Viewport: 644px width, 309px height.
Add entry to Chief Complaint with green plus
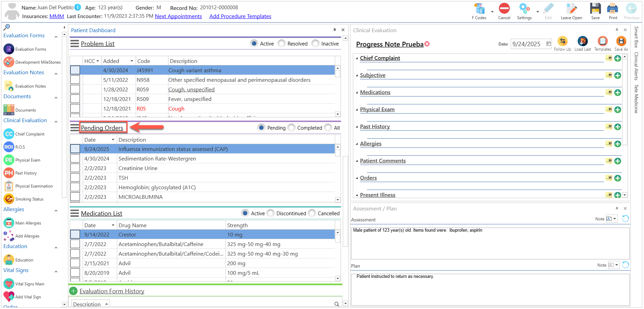click(x=618, y=58)
